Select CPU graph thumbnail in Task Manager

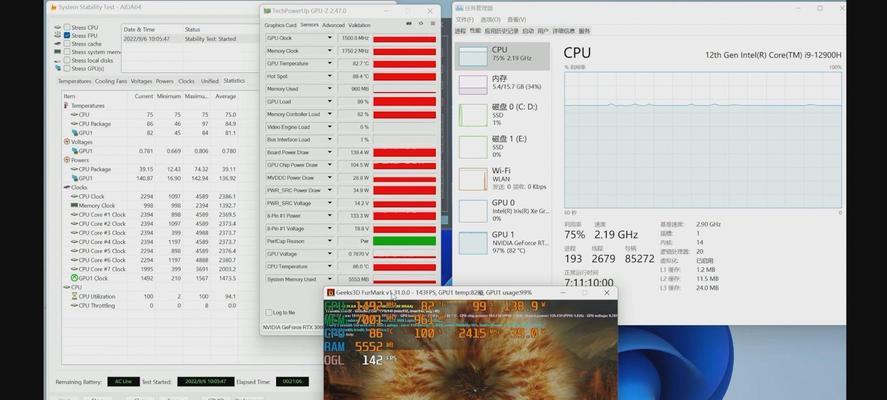(473, 56)
